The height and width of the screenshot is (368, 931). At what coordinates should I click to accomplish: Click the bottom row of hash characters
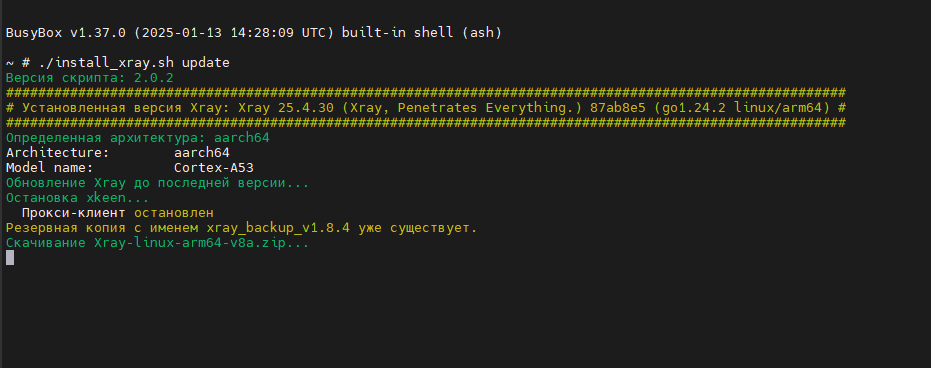[426, 123]
